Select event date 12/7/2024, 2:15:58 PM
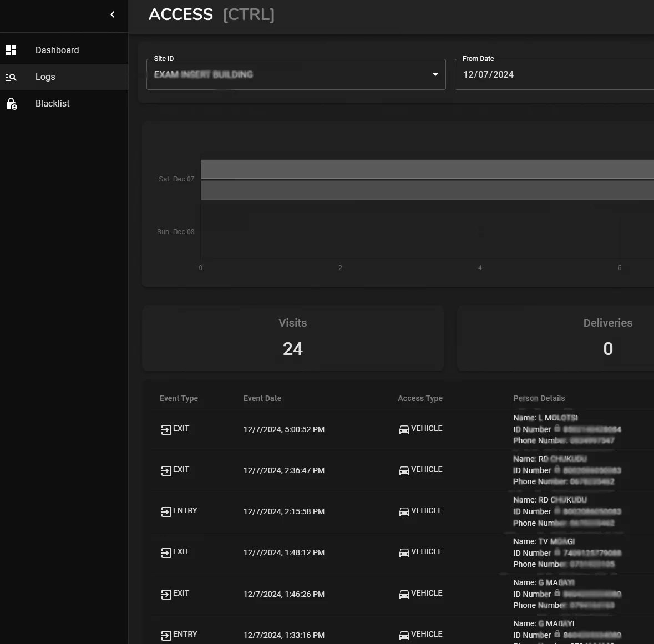Viewport: 654px width, 644px height. [x=284, y=512]
